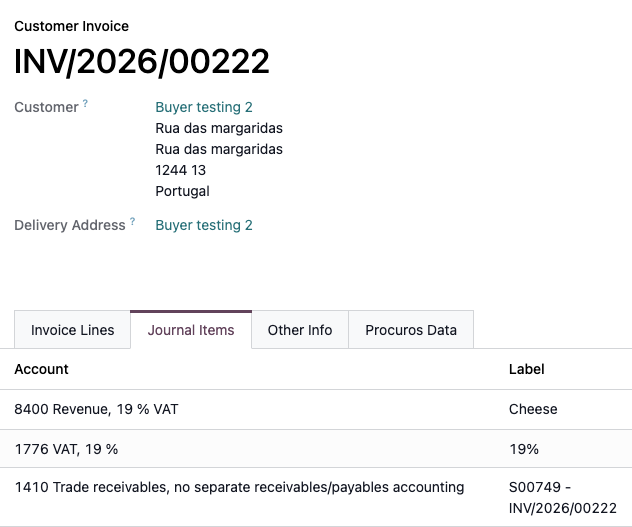Select the 1410 Trade receivables journal row
Viewport: 632px width, 527px height.
pyautogui.click(x=316, y=497)
